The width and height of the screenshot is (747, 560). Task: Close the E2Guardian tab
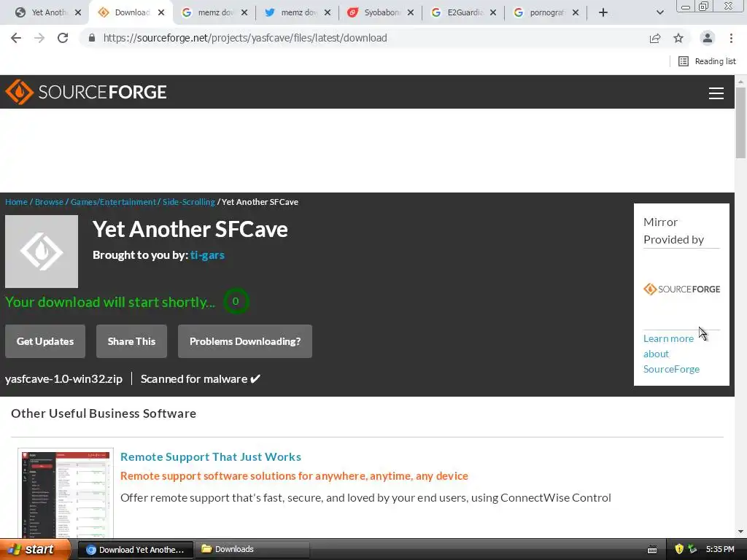point(493,13)
